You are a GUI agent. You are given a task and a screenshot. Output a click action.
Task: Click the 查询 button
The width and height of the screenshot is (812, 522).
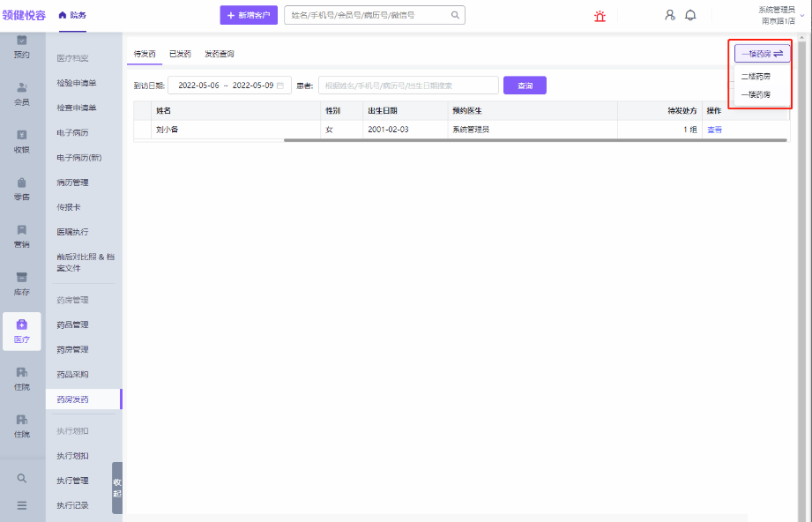pyautogui.click(x=525, y=86)
